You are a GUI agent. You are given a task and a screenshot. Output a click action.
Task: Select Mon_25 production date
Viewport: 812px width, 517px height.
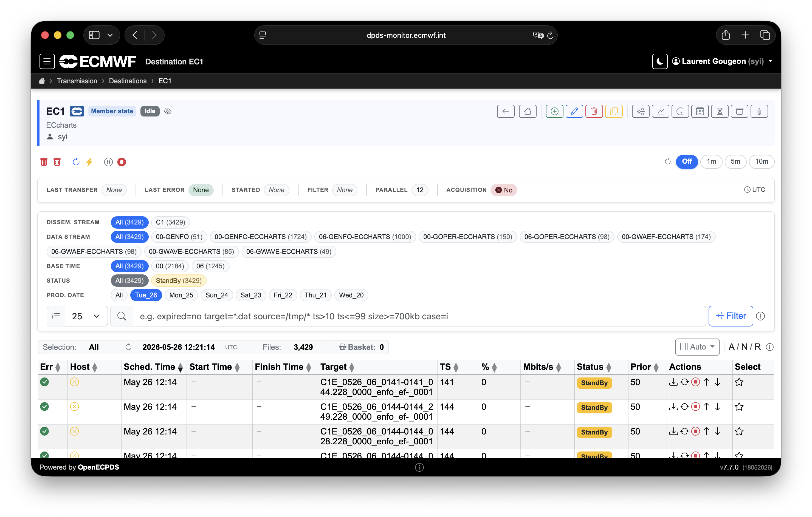coord(181,295)
